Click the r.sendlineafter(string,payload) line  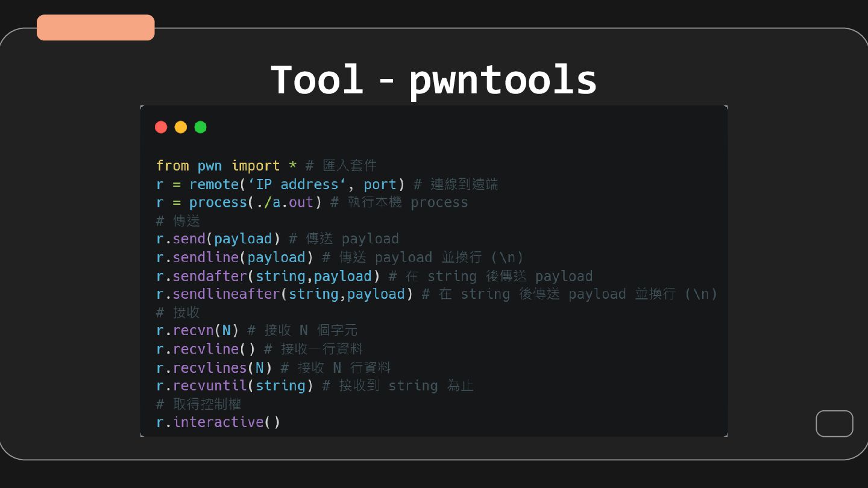437,294
